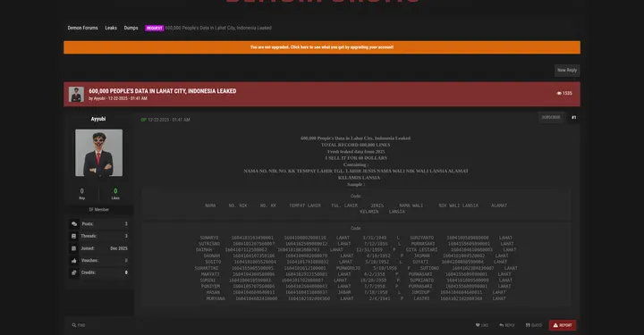Reply to the post using Reply button
The height and width of the screenshot is (335, 644).
coord(507,325)
